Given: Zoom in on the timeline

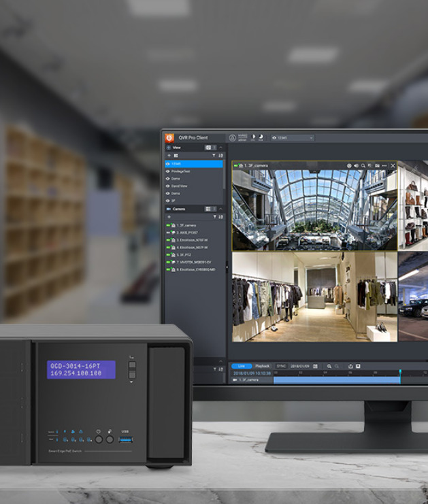Looking at the screenshot, I should [329, 366].
